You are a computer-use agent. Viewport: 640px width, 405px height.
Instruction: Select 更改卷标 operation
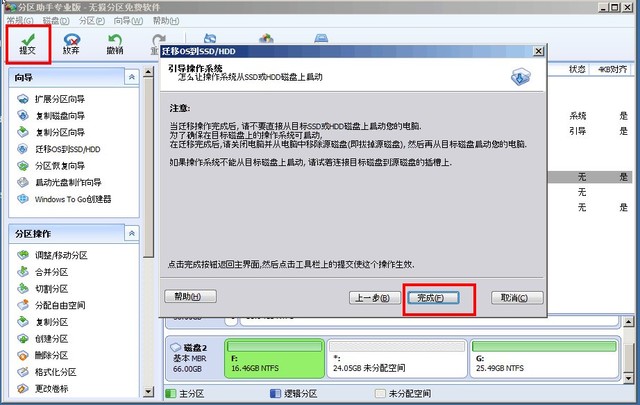pyautogui.click(x=51, y=389)
